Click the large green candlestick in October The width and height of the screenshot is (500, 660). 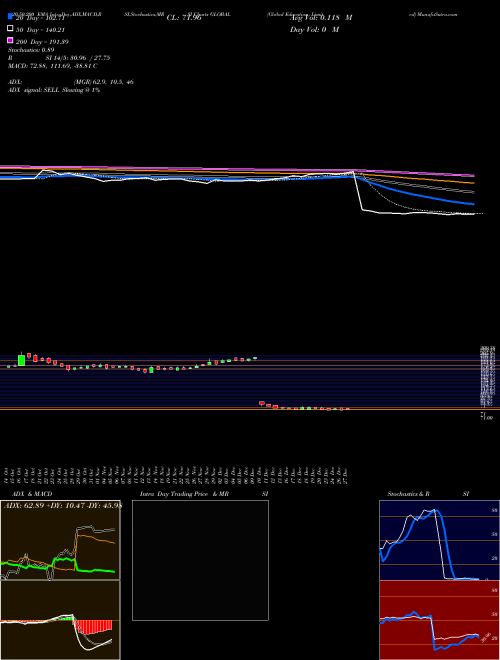click(21, 360)
